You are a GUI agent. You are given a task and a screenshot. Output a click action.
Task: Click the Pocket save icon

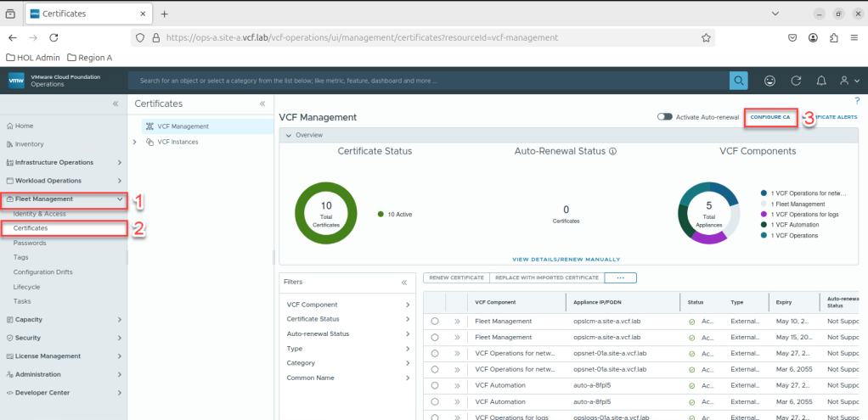coord(792,37)
